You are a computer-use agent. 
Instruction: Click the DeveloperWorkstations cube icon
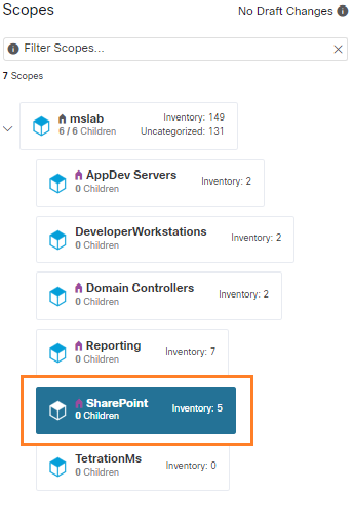coord(58,240)
